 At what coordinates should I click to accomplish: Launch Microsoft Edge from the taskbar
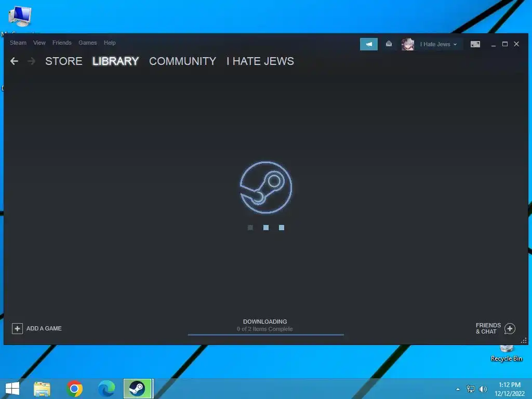pos(107,389)
